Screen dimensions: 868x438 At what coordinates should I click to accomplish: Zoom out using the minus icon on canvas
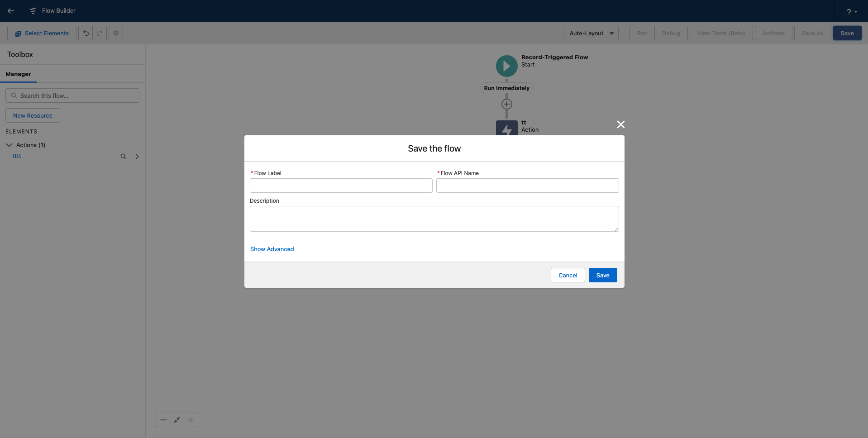[x=163, y=420]
